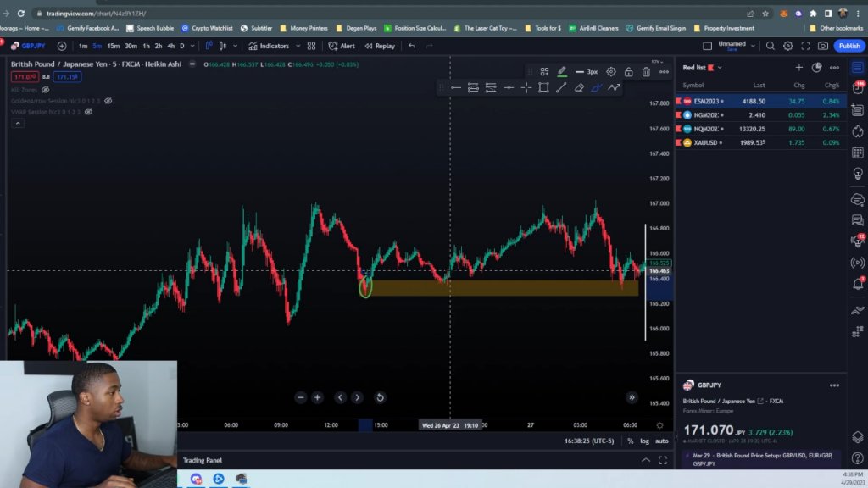Open the Indicators menu
Image resolution: width=868 pixels, height=488 pixels.
(269, 46)
